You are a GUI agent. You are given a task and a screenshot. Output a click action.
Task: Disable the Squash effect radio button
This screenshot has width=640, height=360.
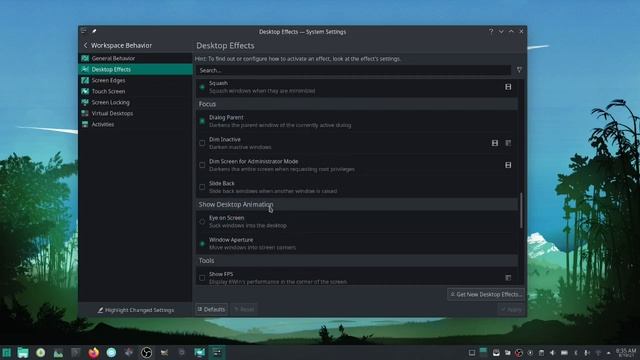pos(202,87)
